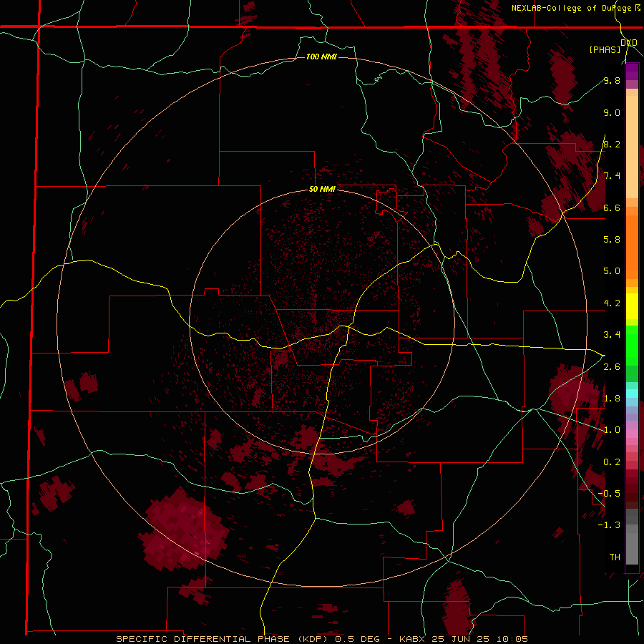Select the 9.8 value on color scale

point(612,80)
